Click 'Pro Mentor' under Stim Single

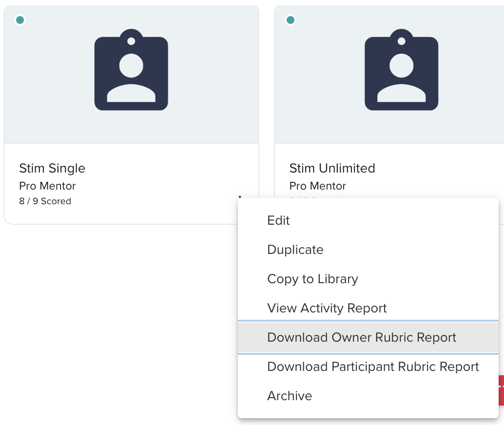(48, 186)
